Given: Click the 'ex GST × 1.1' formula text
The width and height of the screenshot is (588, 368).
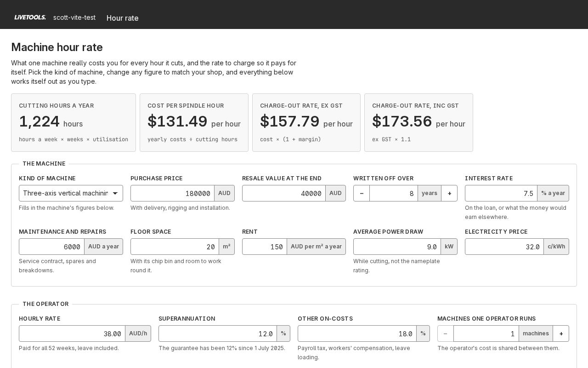Looking at the screenshot, I should point(391,139).
